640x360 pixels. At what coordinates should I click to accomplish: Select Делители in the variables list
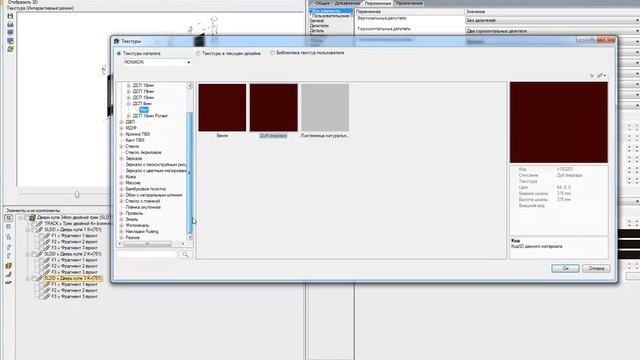click(319, 25)
